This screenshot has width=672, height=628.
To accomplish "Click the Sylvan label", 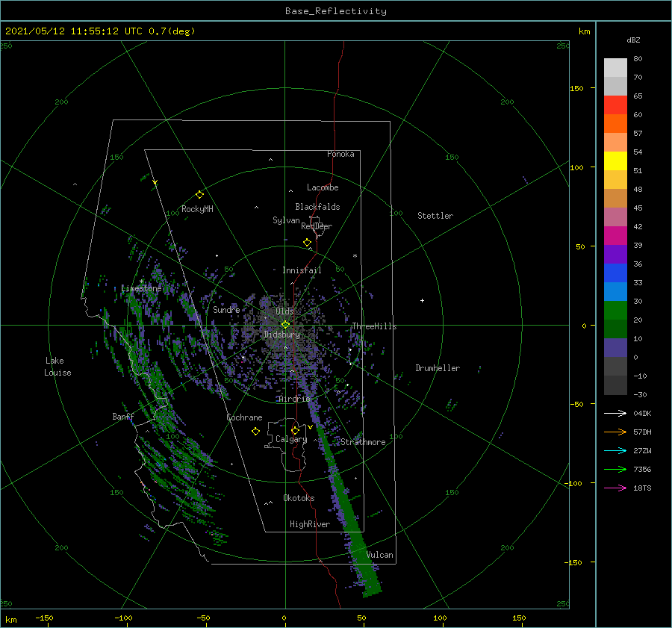I will tap(286, 220).
